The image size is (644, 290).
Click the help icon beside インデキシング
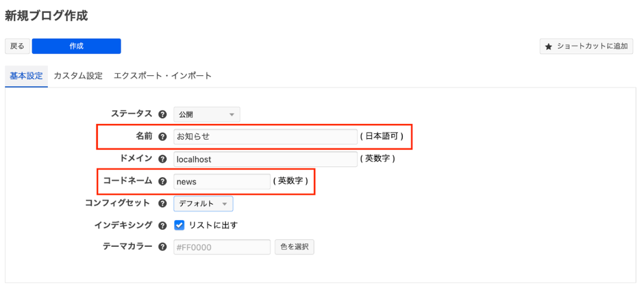point(162,225)
